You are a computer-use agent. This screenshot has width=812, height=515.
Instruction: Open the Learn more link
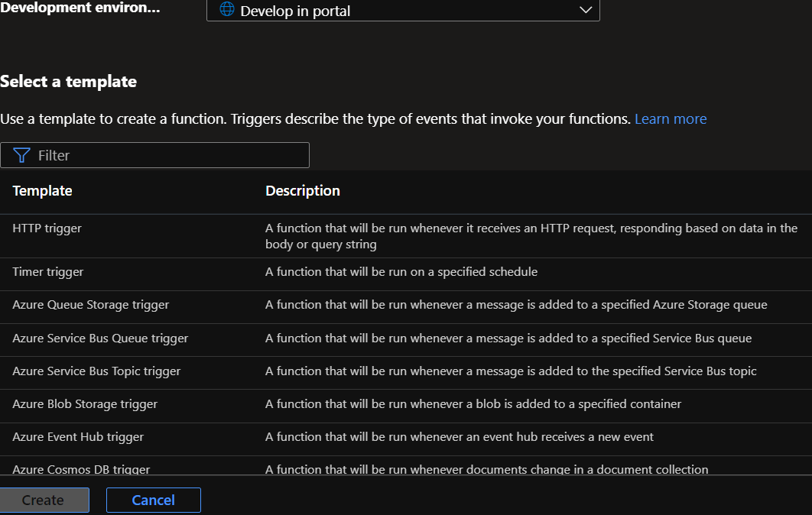coord(670,118)
